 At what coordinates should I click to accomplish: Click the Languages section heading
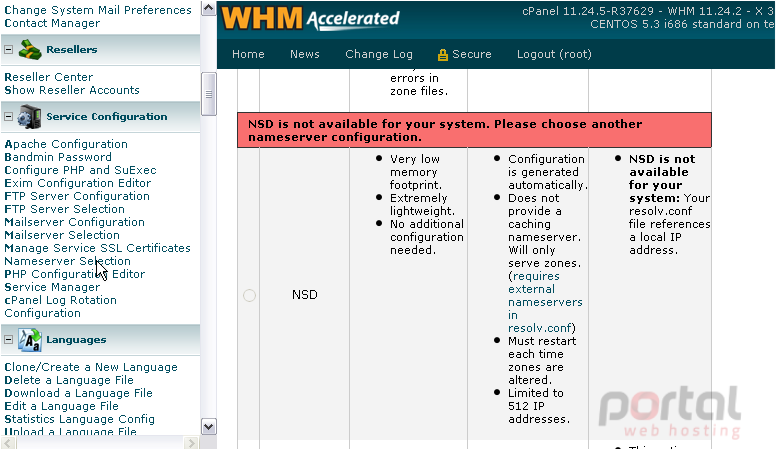[x=76, y=340]
